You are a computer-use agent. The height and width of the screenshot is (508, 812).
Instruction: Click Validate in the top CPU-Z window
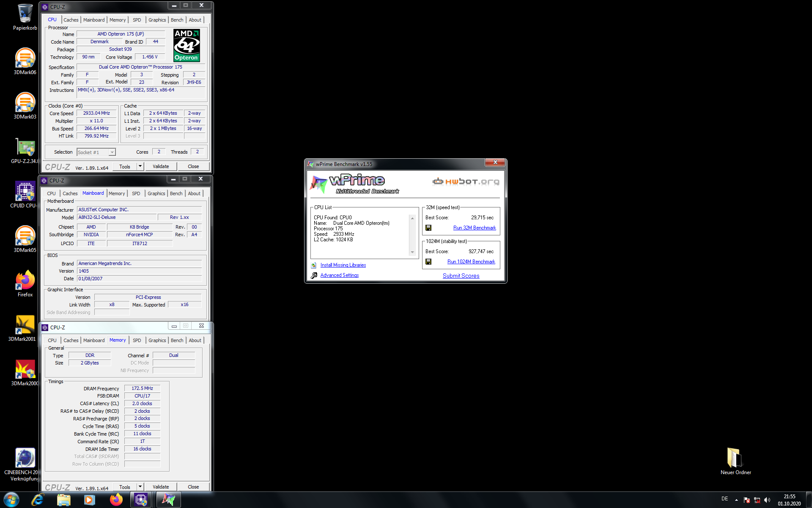(161, 166)
